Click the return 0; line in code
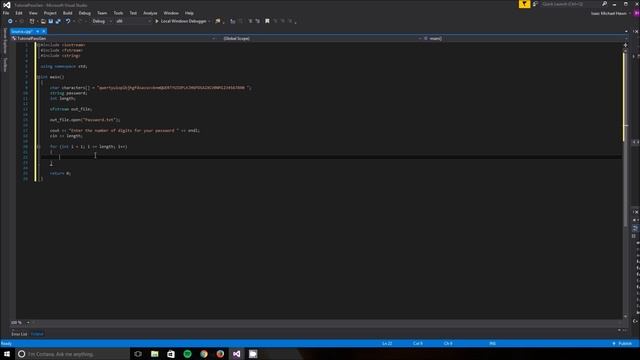Image resolution: width=640 pixels, height=360 pixels. [x=60, y=173]
